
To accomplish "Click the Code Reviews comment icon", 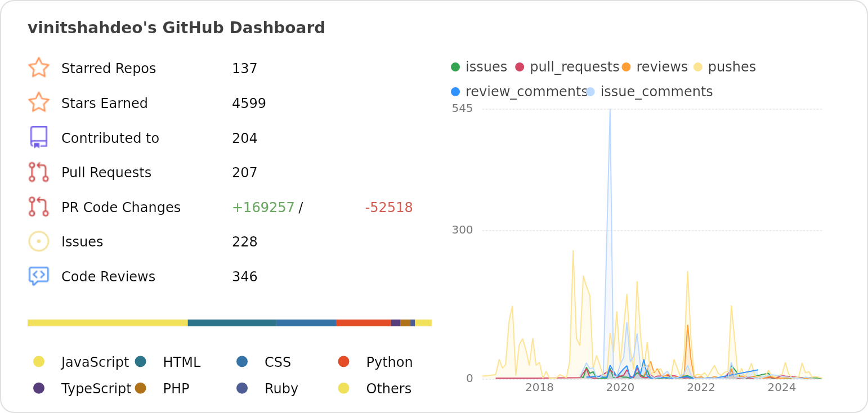I will tap(38, 276).
